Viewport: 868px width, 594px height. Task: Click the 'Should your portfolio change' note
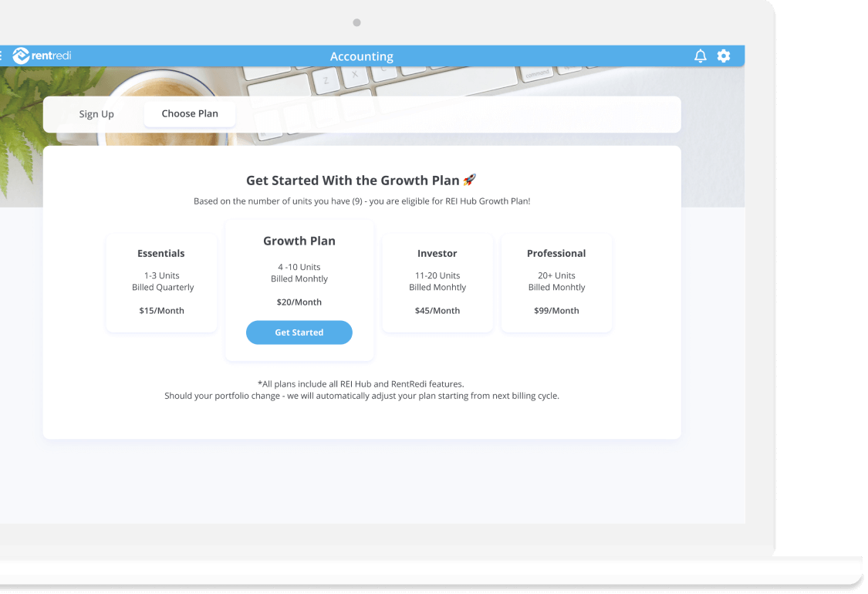pyautogui.click(x=362, y=396)
